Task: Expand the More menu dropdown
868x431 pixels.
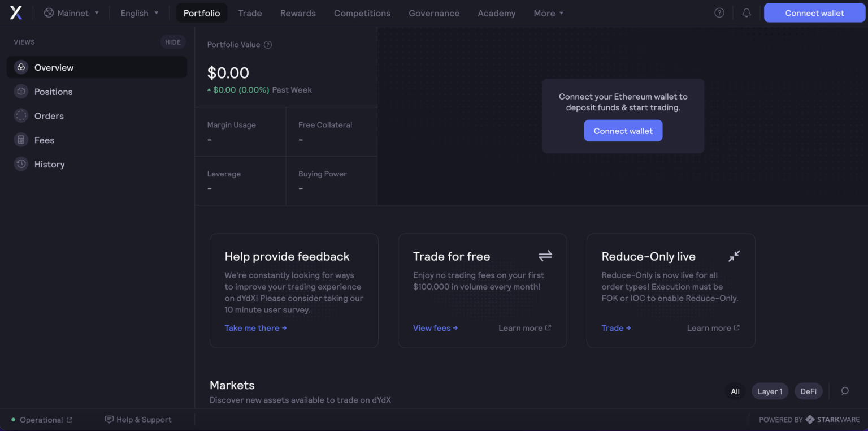Action: click(548, 13)
